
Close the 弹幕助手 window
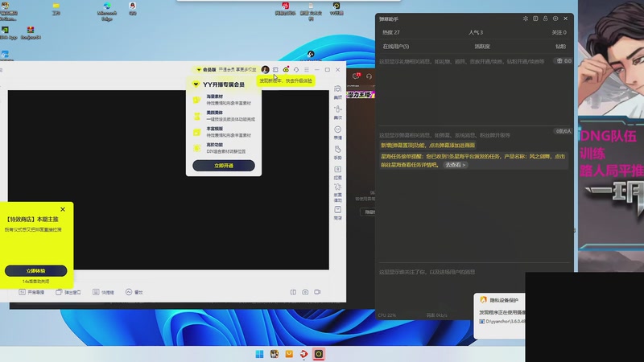(566, 19)
